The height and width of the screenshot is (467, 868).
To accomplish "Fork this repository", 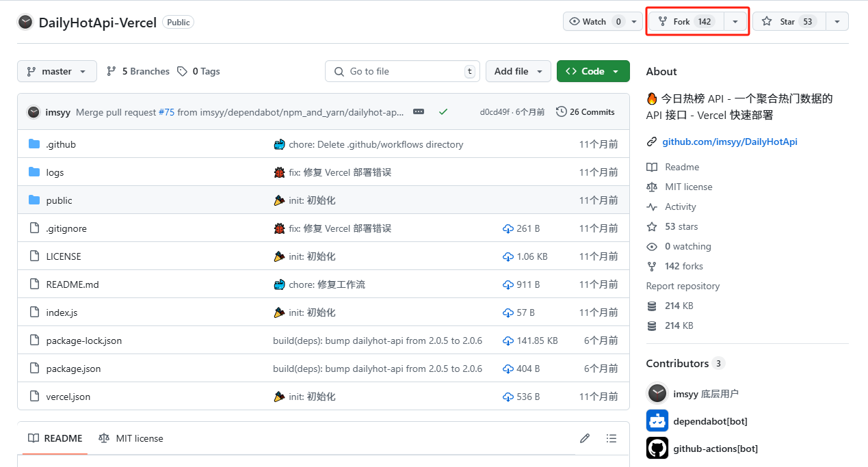I will point(686,21).
